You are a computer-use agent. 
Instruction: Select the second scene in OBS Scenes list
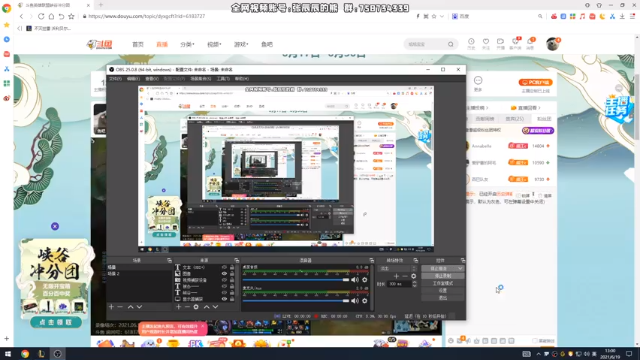[139, 274]
